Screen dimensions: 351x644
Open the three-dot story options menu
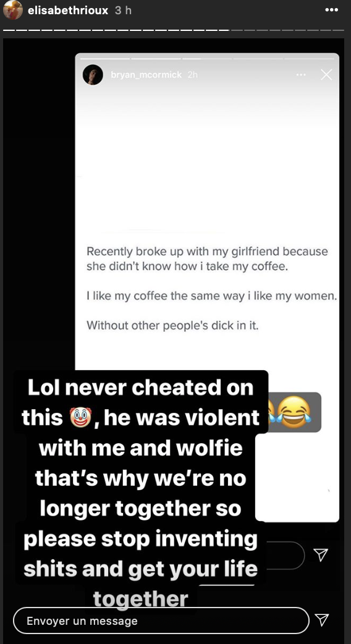point(331,10)
